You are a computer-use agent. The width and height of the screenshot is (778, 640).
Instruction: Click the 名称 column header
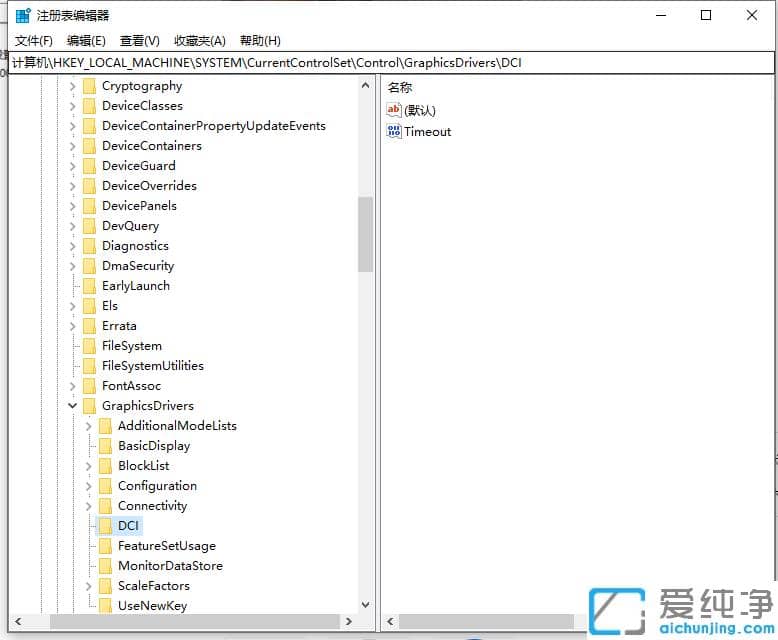[400, 88]
